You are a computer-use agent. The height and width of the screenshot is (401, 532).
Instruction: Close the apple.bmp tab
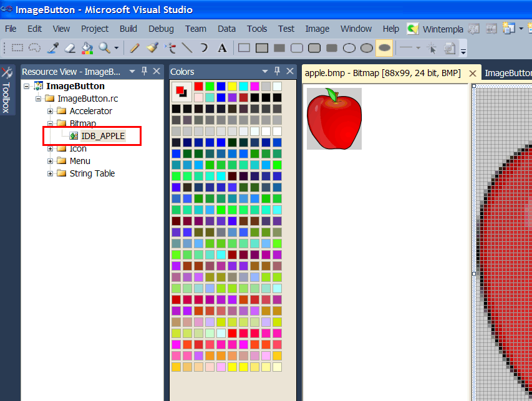pos(473,74)
